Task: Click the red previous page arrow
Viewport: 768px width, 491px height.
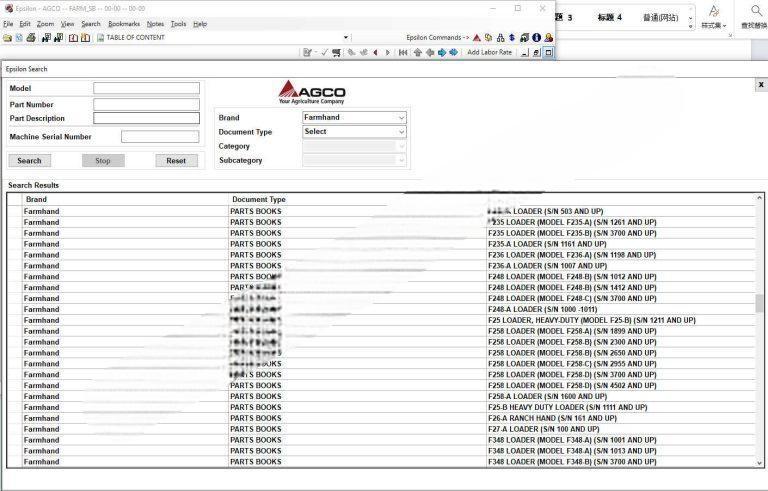Action: (x=375, y=52)
